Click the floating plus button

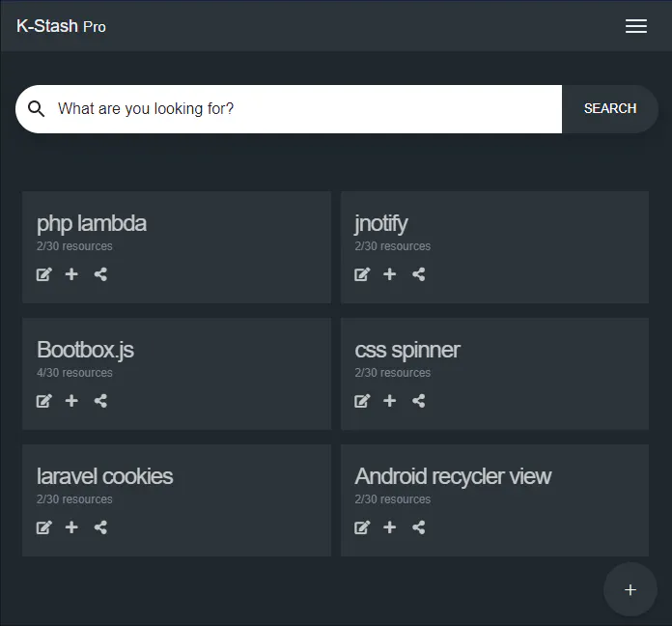[630, 590]
